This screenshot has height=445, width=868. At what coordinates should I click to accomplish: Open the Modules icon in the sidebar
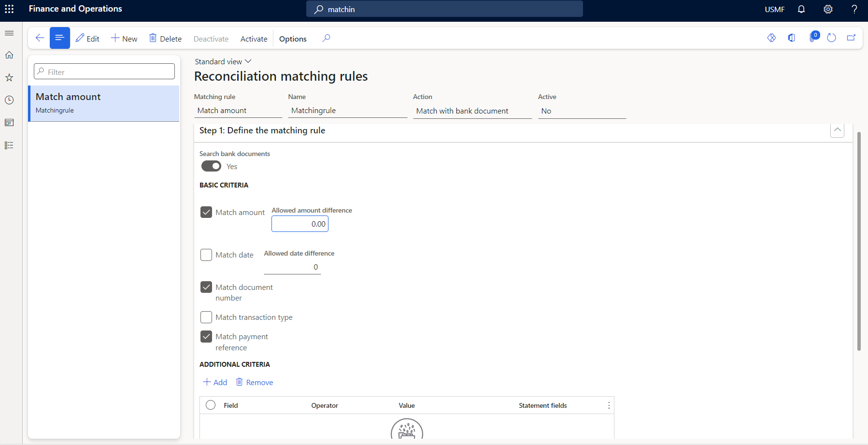click(9, 145)
